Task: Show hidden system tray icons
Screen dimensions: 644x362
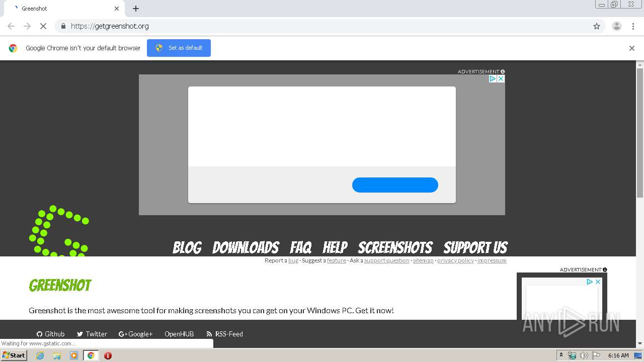Action: (561, 355)
